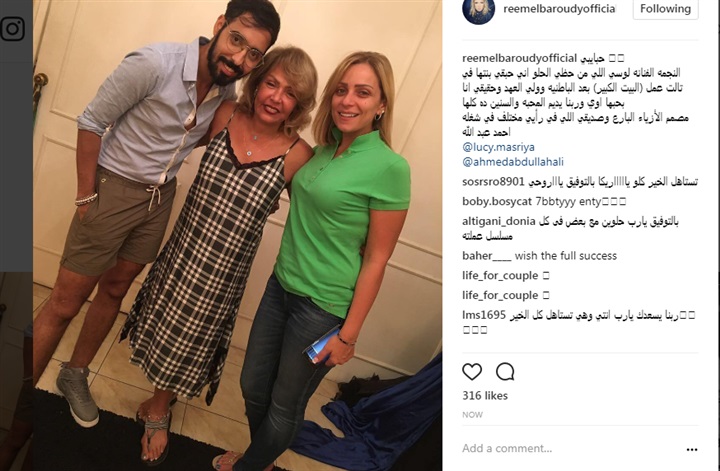Open first life_for_couple comment username

tap(500, 275)
